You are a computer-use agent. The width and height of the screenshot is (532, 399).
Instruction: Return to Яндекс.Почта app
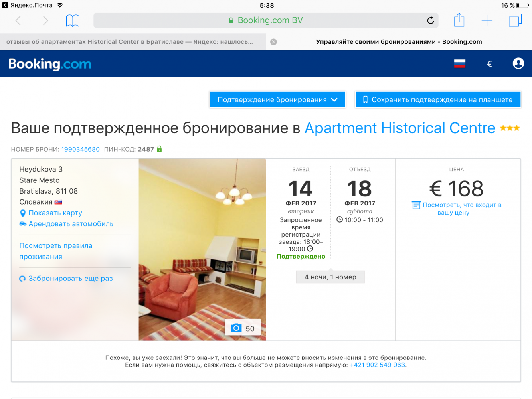click(27, 5)
